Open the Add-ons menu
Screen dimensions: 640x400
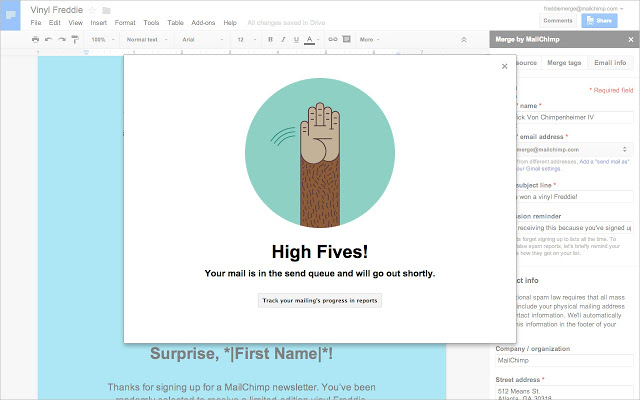(203, 22)
